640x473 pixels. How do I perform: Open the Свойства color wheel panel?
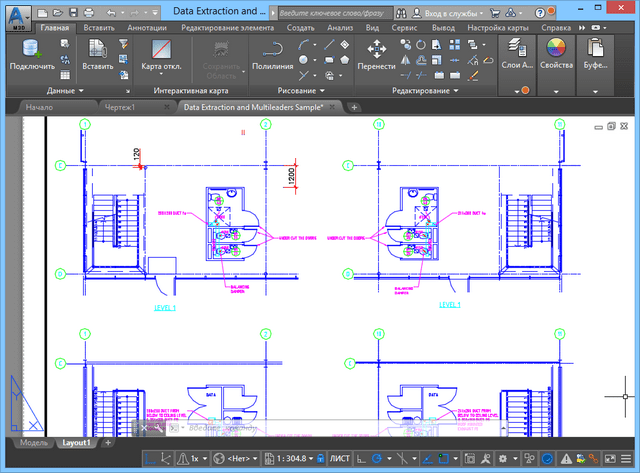[x=556, y=50]
